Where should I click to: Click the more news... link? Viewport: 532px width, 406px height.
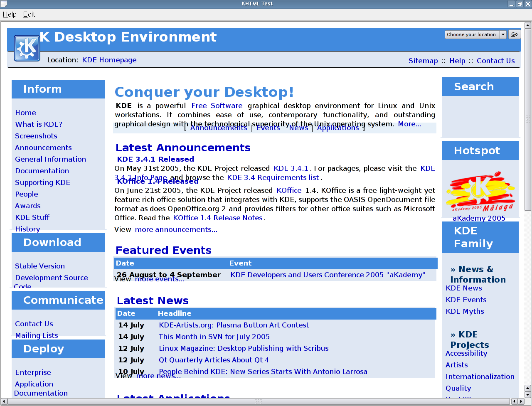click(x=158, y=376)
